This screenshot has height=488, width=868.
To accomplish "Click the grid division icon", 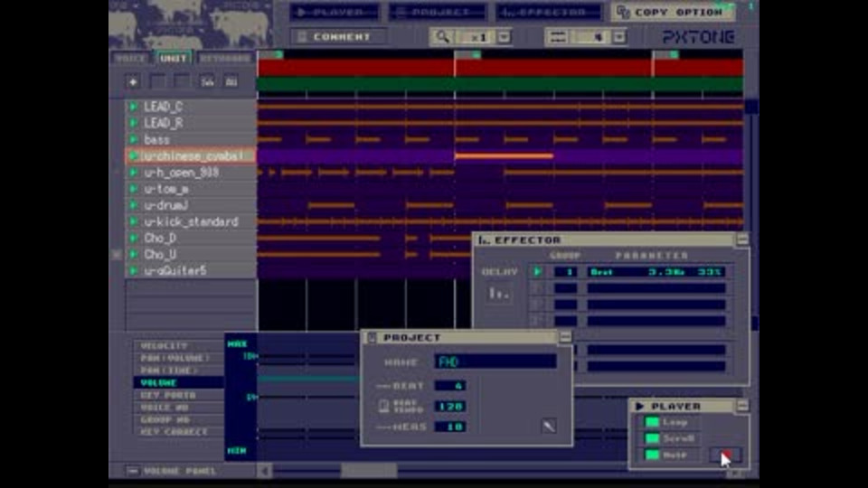I will tap(558, 37).
